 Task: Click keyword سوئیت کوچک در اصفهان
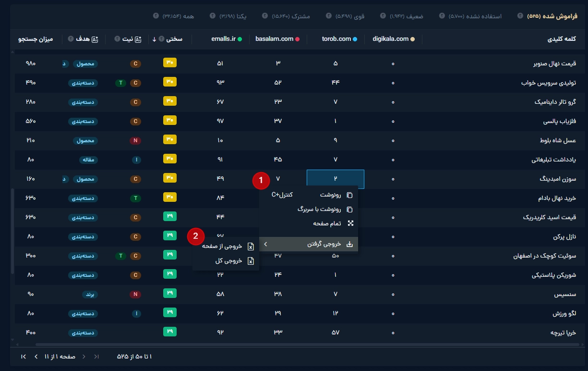click(x=544, y=256)
